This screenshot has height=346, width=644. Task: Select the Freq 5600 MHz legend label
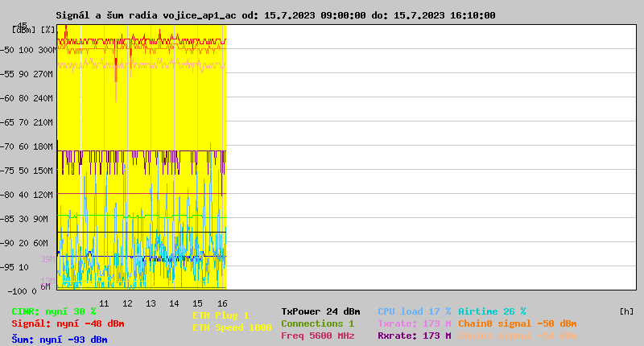click(x=317, y=336)
